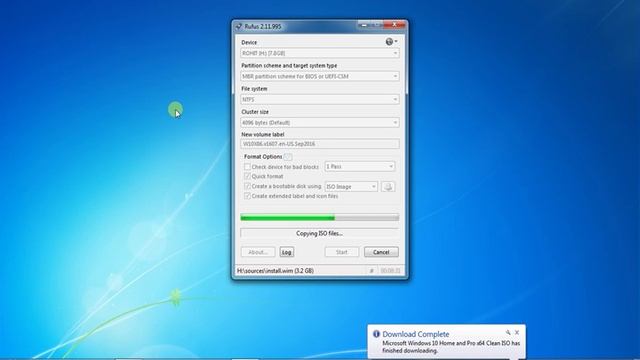Minimize the Rufus window
640x360 pixels.
pyautogui.click(x=364, y=25)
